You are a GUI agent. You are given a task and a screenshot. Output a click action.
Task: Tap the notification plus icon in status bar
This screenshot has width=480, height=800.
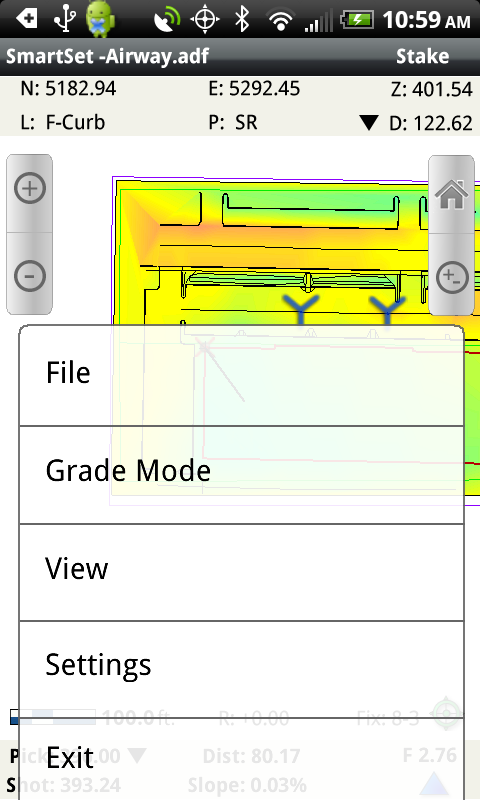pos(27,19)
